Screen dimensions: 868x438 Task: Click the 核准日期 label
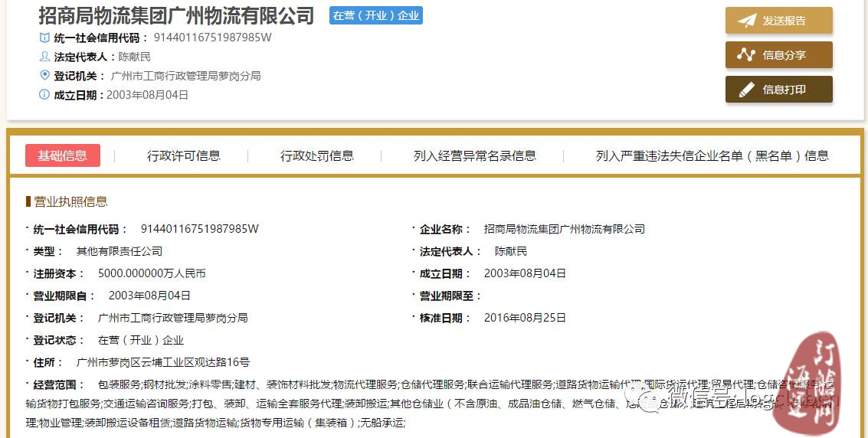[x=445, y=318]
